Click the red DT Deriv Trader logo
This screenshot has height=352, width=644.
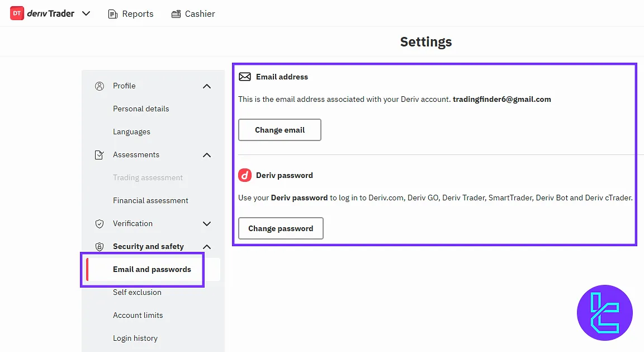pyautogui.click(x=17, y=13)
